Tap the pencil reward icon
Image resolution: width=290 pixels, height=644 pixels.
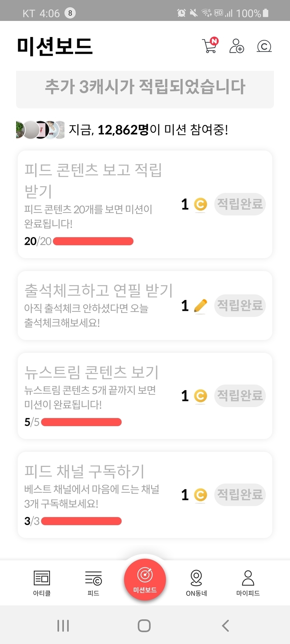(x=200, y=306)
